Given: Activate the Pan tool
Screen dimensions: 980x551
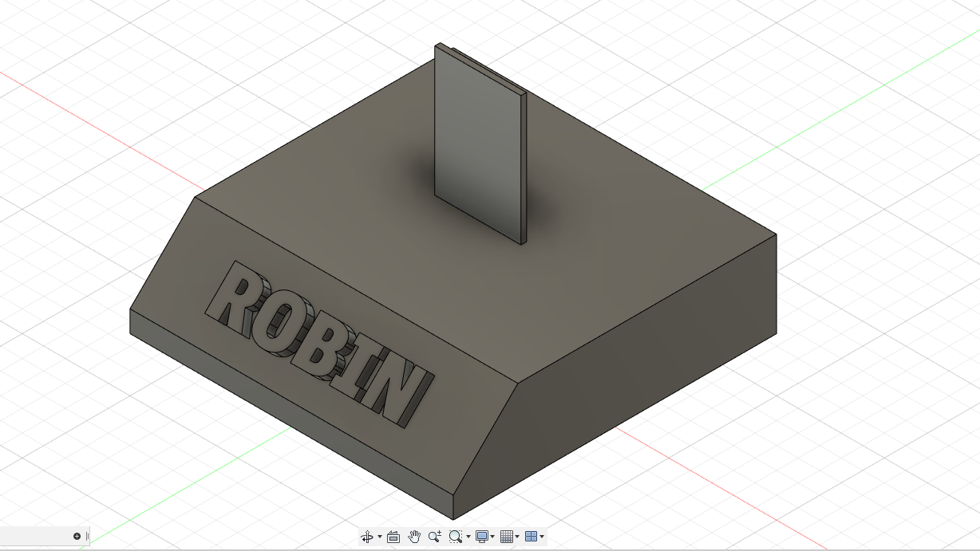Looking at the screenshot, I should 413,536.
